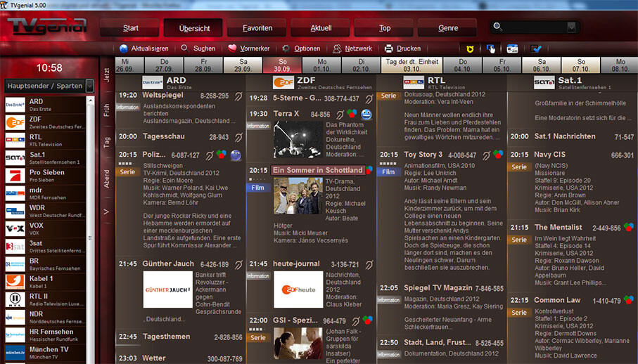Click the Günther Jauch logo thumbnail
The width and height of the screenshot is (638, 364).
click(x=167, y=290)
